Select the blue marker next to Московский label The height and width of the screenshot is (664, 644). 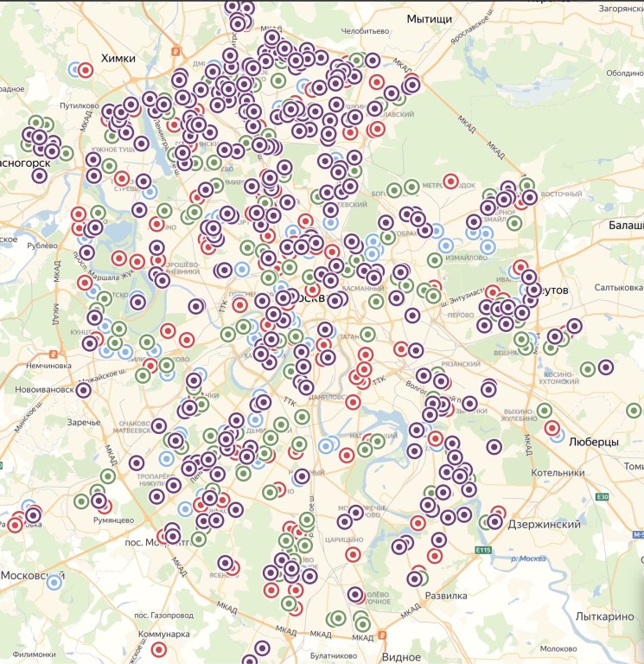tap(54, 583)
